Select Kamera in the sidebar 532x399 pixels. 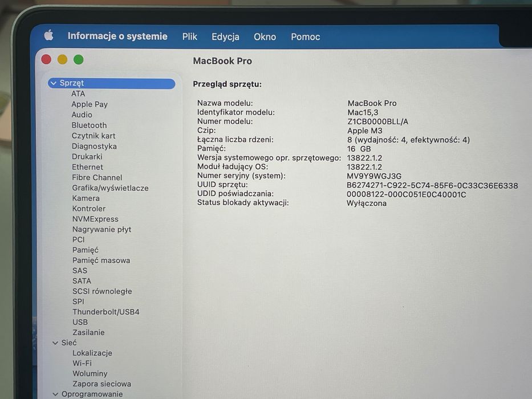click(x=86, y=198)
